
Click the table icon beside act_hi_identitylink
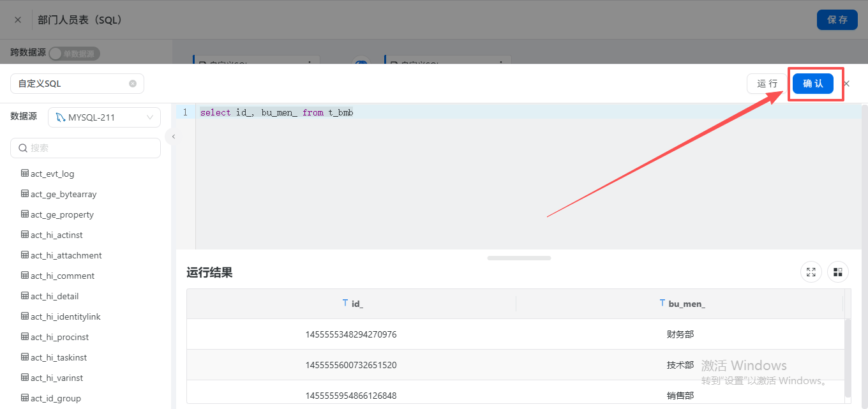coord(25,316)
